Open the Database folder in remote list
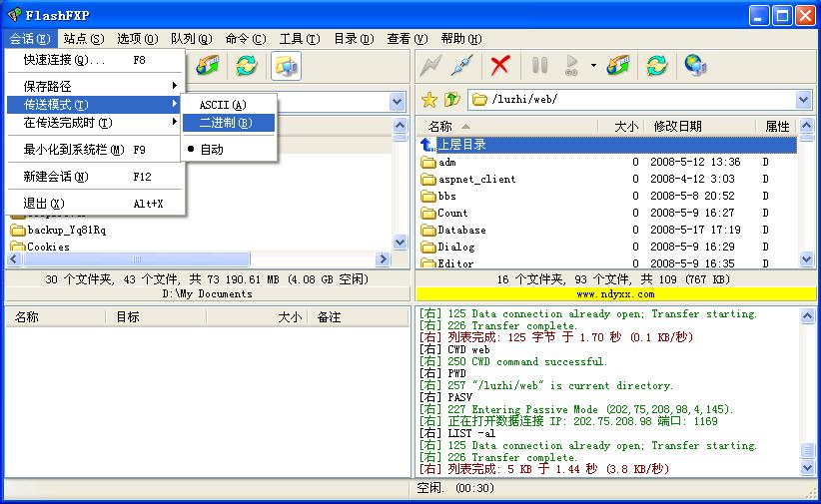Viewport: 821px width, 504px height. [461, 230]
